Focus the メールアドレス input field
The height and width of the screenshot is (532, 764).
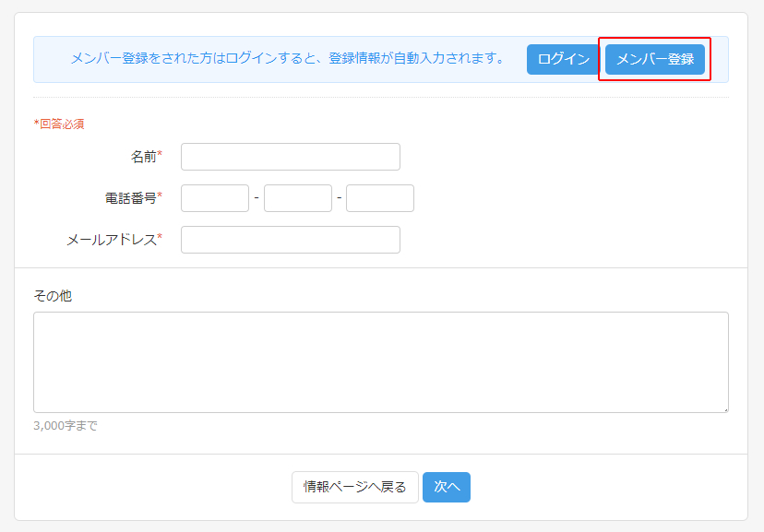click(290, 240)
